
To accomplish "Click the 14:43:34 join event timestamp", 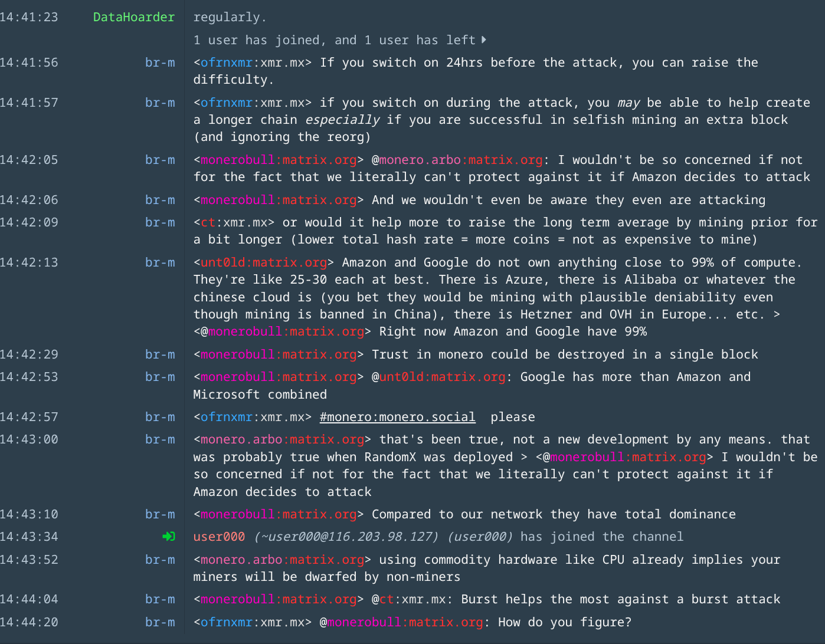I will pyautogui.click(x=30, y=537).
